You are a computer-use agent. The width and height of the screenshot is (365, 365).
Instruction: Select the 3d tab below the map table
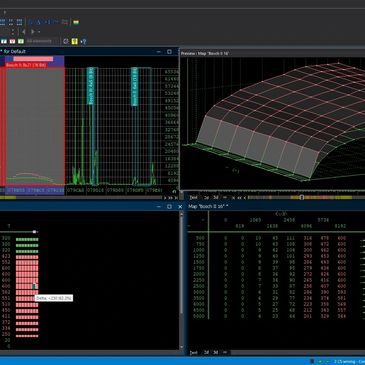coord(216,352)
